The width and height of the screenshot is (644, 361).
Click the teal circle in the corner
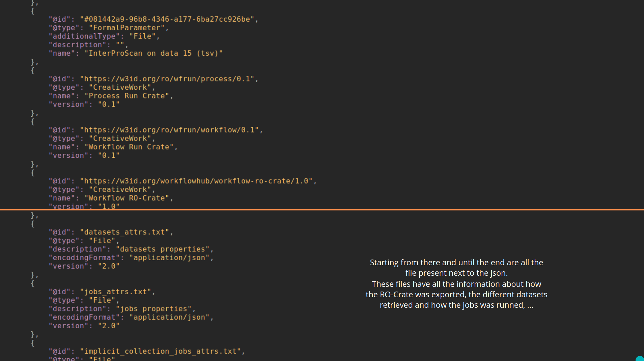tap(640, 358)
